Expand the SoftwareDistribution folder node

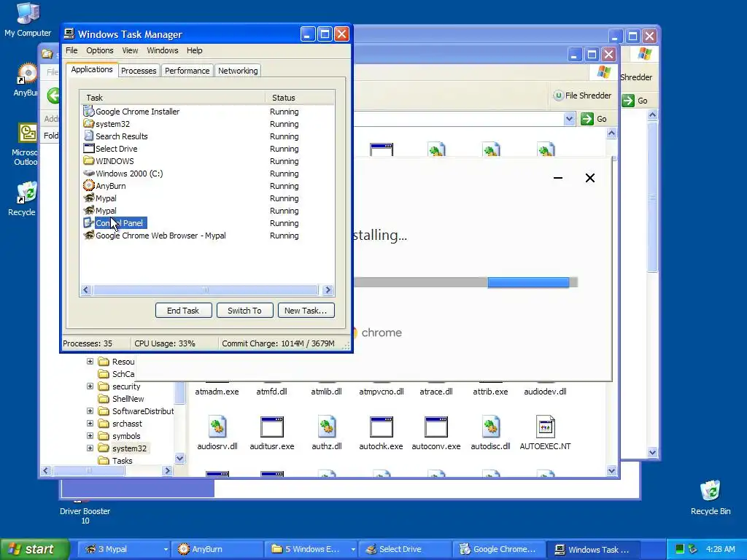(90, 411)
